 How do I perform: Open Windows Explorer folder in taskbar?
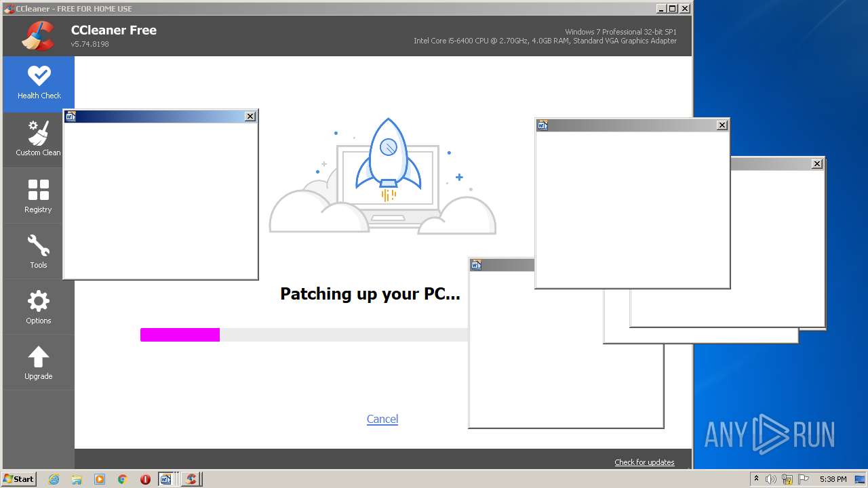pyautogui.click(x=77, y=479)
